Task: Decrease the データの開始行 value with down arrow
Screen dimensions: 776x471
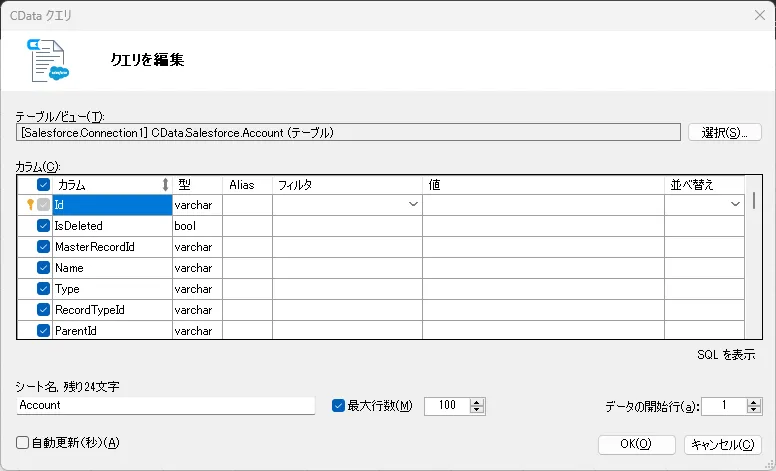Action: tap(754, 410)
